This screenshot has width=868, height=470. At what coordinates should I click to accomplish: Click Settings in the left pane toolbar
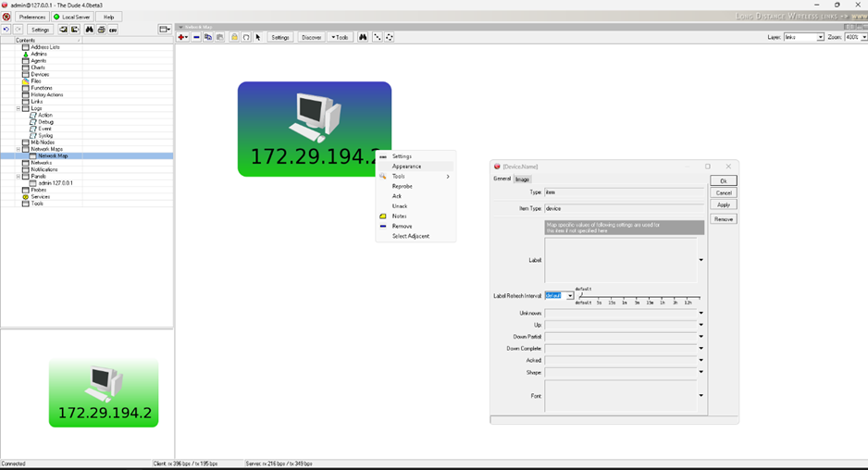[x=40, y=30]
